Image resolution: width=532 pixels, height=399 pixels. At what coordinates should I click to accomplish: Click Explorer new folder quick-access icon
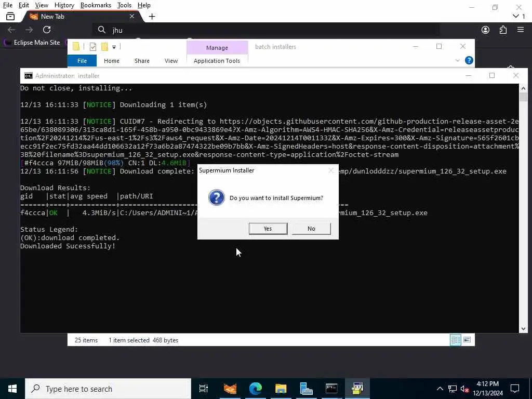(104, 47)
